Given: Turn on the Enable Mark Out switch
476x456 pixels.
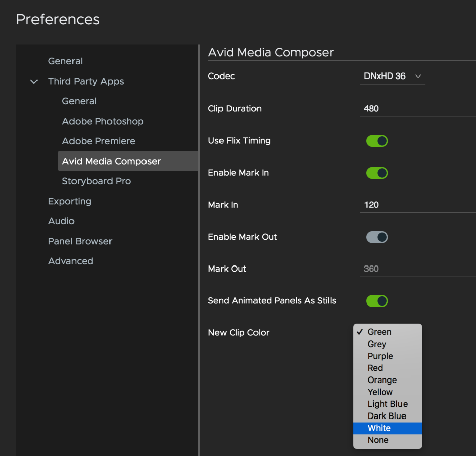Looking at the screenshot, I should pyautogui.click(x=377, y=237).
